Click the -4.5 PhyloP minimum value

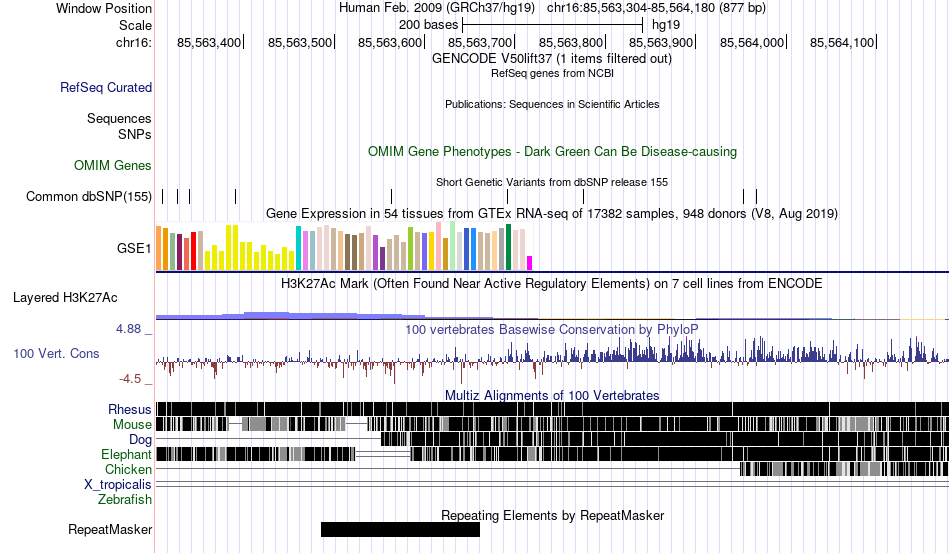click(x=130, y=379)
